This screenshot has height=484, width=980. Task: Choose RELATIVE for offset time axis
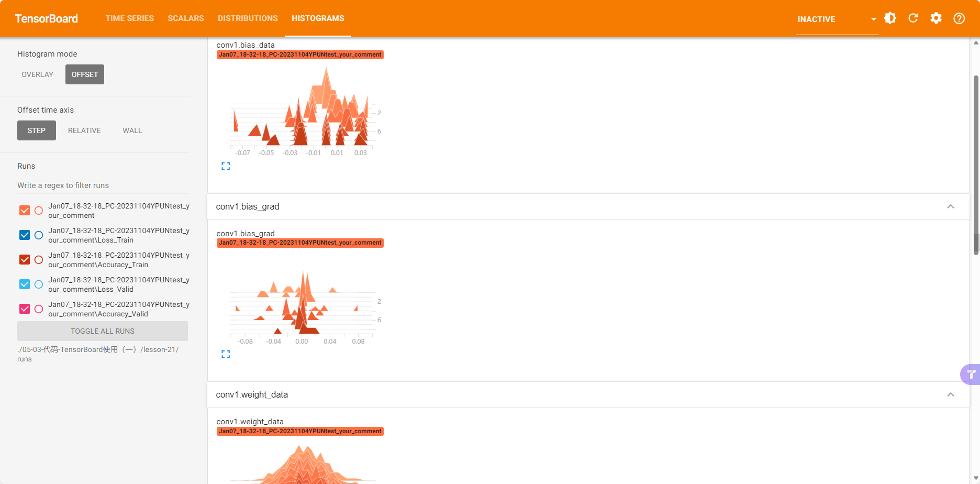pos(84,130)
